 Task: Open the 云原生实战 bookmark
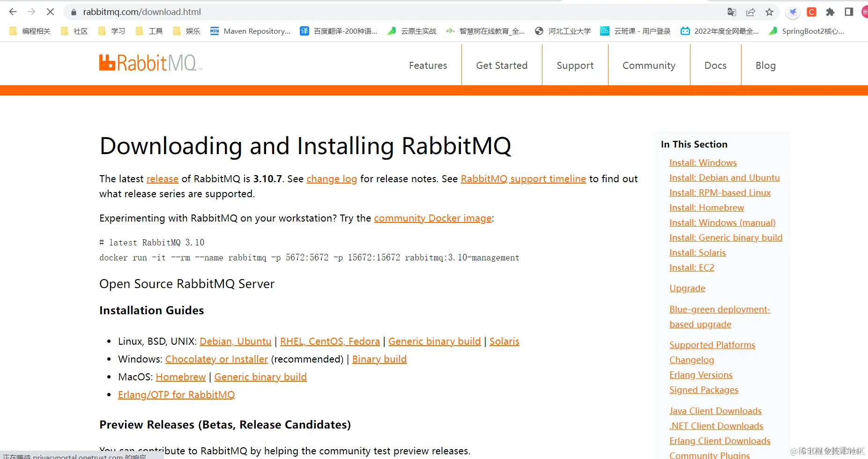pyautogui.click(x=412, y=31)
